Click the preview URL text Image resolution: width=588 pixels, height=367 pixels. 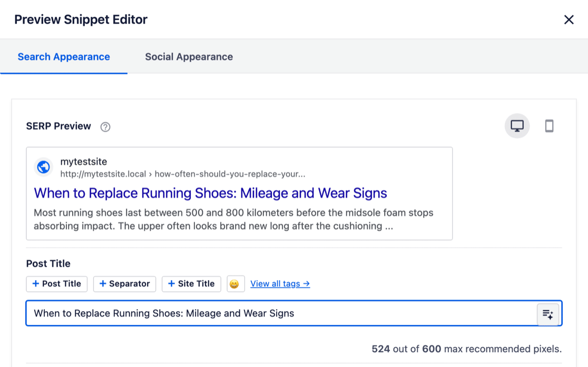pos(183,174)
